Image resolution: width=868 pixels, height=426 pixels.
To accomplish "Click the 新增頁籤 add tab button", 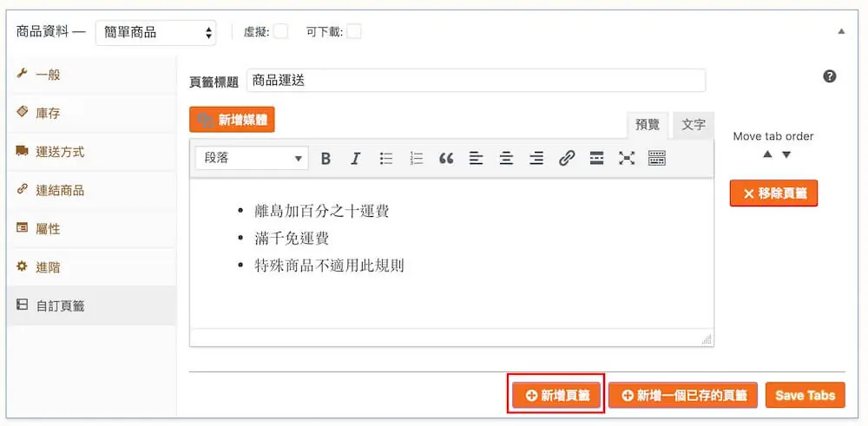I will (x=556, y=395).
